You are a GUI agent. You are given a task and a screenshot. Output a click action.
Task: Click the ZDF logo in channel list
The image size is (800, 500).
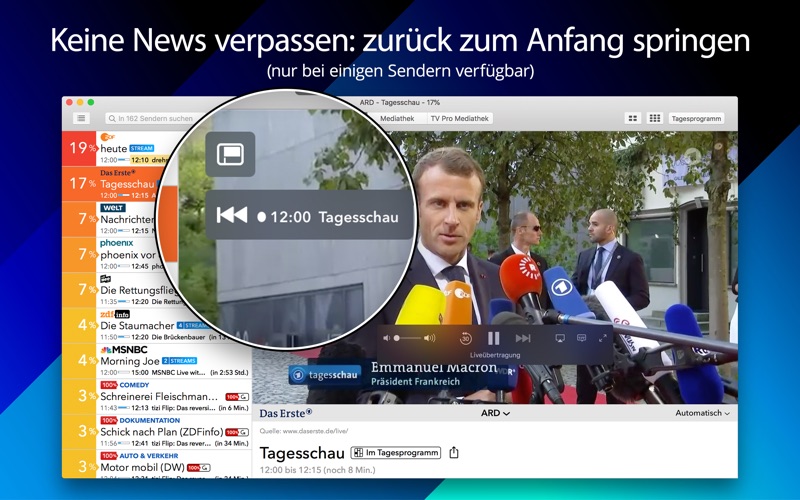click(x=108, y=137)
